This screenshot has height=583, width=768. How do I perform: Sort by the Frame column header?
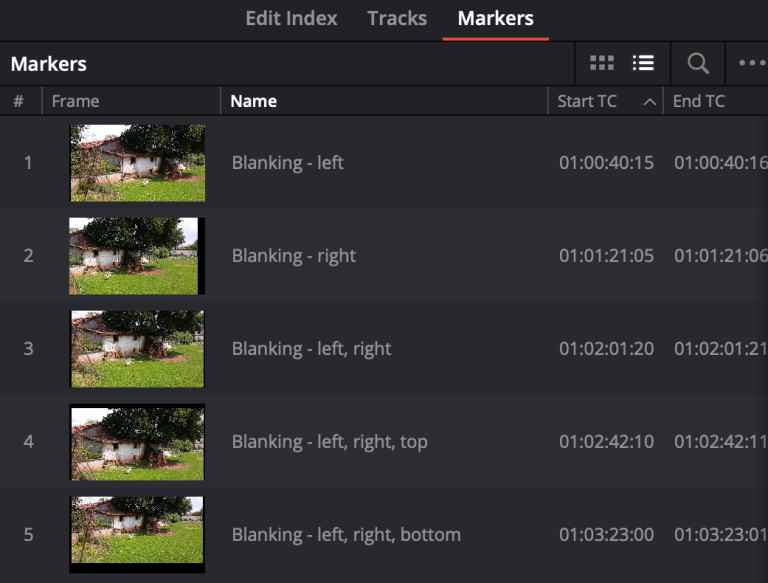(75, 101)
